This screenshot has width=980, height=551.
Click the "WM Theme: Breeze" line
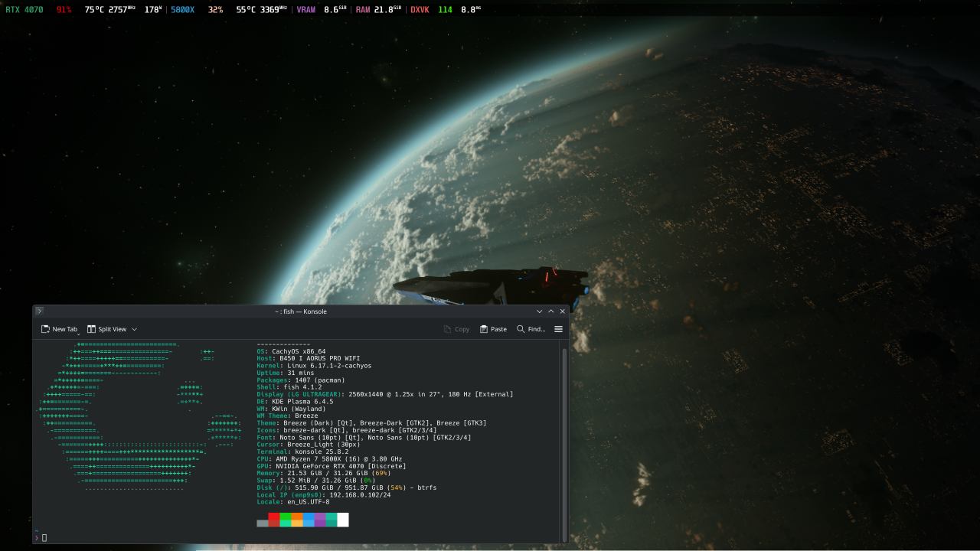tap(287, 416)
